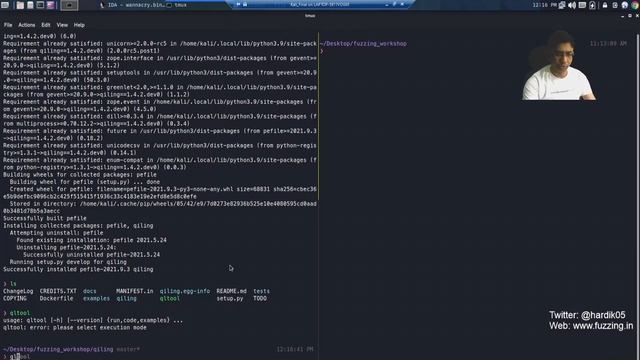The image size is (640, 360).
Task: Open the network connection tray icon
Action: point(562,5)
